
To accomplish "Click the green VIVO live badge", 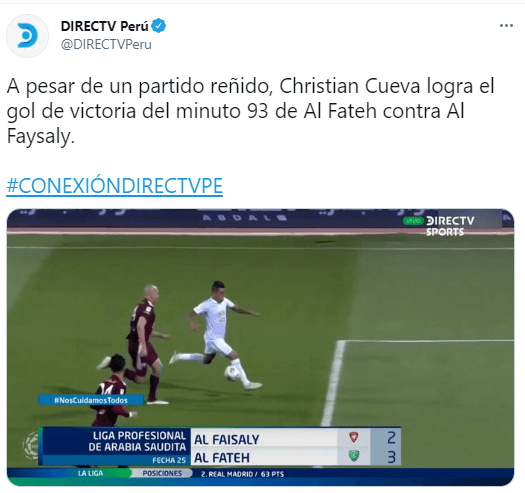I will click(x=413, y=221).
